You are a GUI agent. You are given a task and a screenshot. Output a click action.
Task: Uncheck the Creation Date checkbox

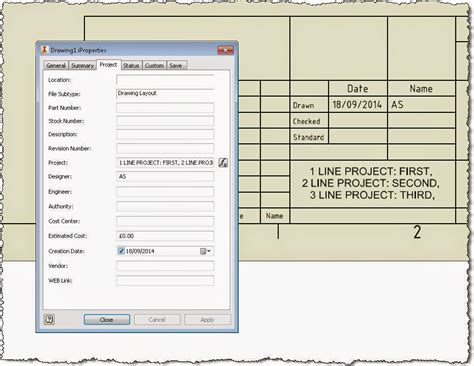click(x=121, y=251)
